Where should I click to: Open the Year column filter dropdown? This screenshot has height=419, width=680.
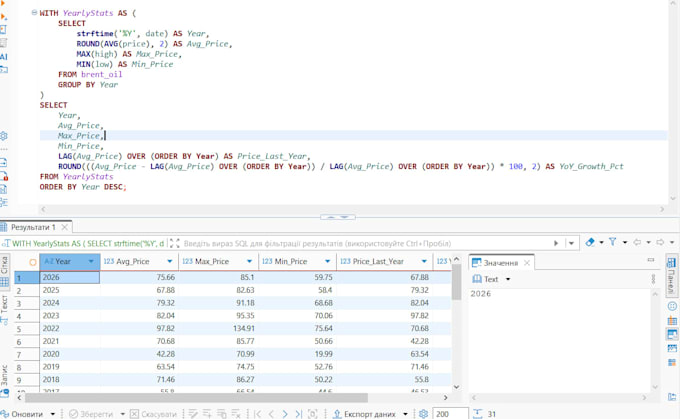coord(91,261)
